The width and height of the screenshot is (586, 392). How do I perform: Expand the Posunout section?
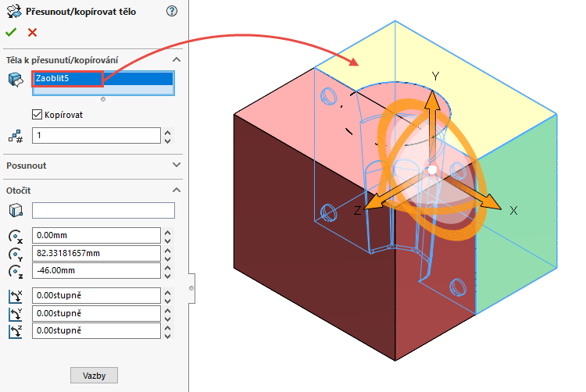click(177, 165)
